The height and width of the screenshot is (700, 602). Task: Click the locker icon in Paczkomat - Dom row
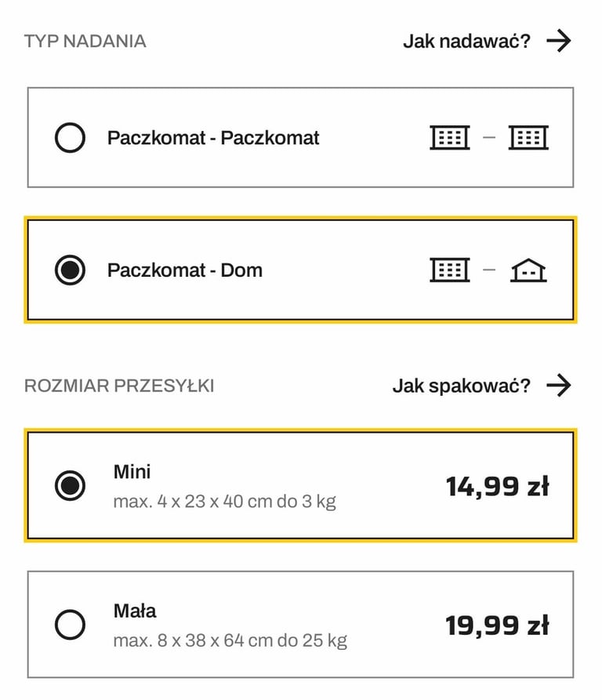pyautogui.click(x=450, y=270)
